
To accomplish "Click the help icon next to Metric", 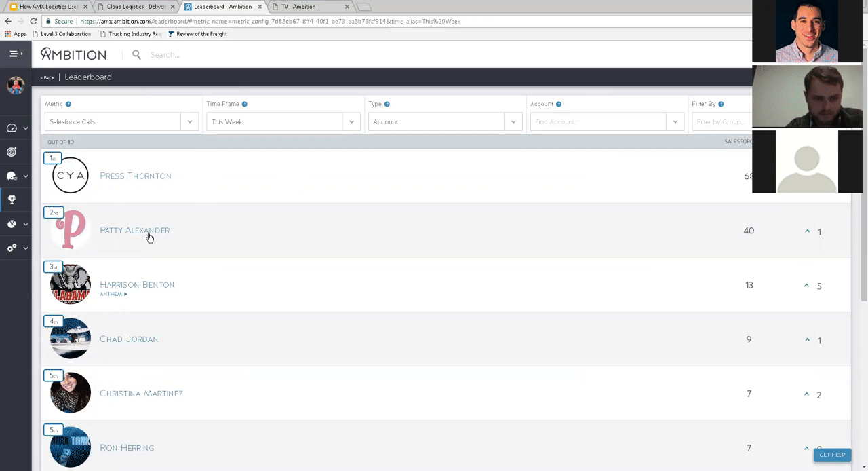I will (68, 105).
